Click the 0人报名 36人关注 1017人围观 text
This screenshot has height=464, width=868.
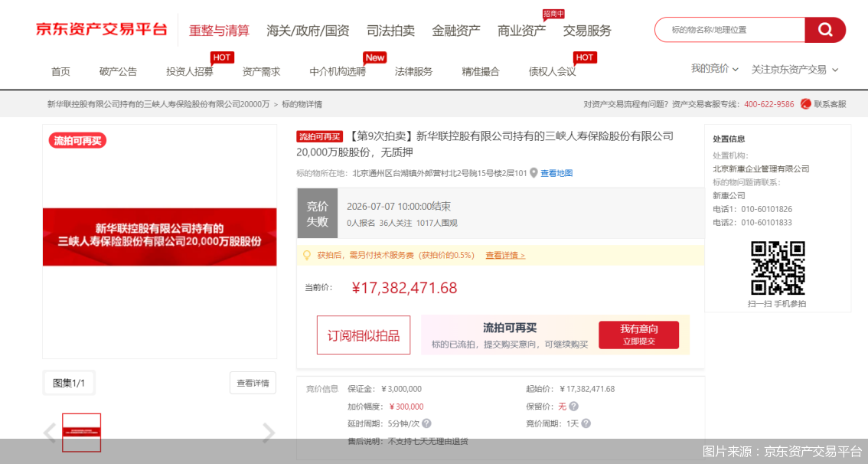pyautogui.click(x=402, y=223)
